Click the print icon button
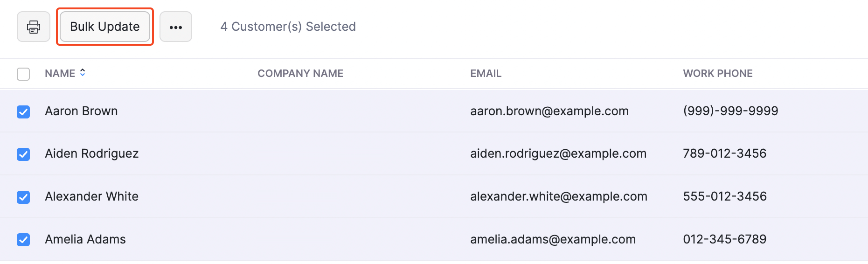Viewport: 868px width, 264px height. point(34,27)
